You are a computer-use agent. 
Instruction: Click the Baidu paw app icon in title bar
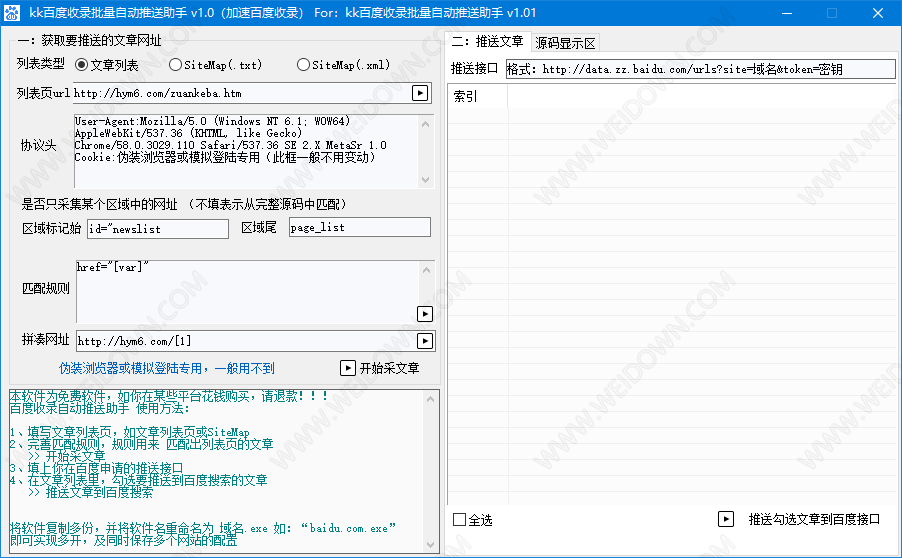[12, 13]
